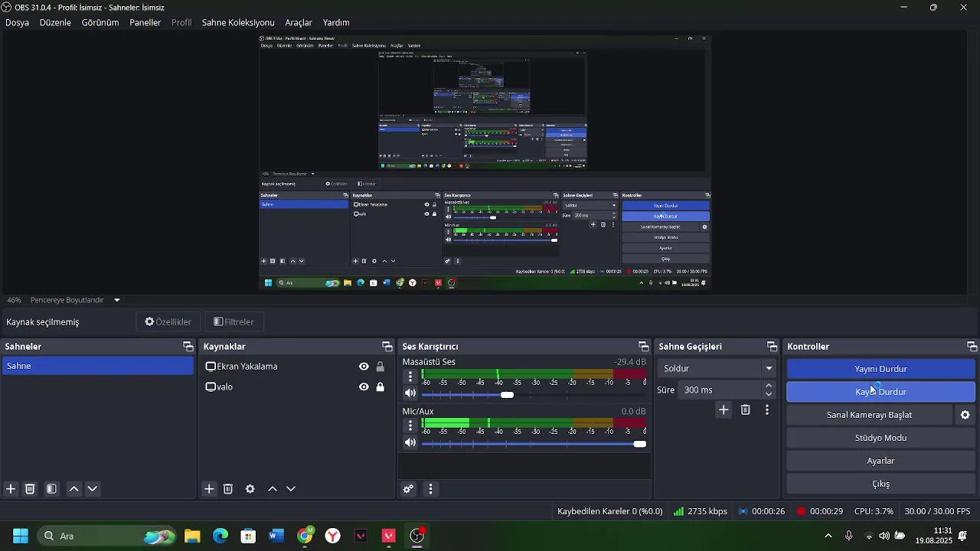Open Filtreler for the selected source
980x551 pixels.
234,322
